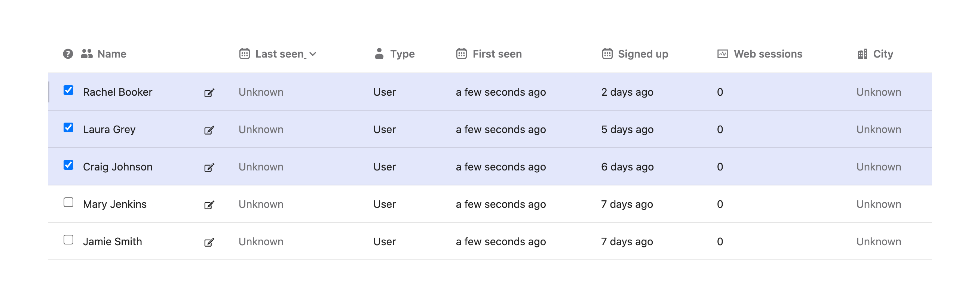Open edit icon beside Craig Johnson

click(x=209, y=167)
